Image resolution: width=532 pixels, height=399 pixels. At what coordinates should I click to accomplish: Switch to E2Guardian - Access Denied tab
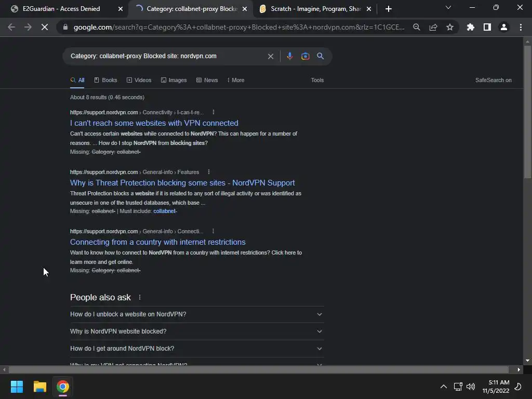(x=61, y=9)
